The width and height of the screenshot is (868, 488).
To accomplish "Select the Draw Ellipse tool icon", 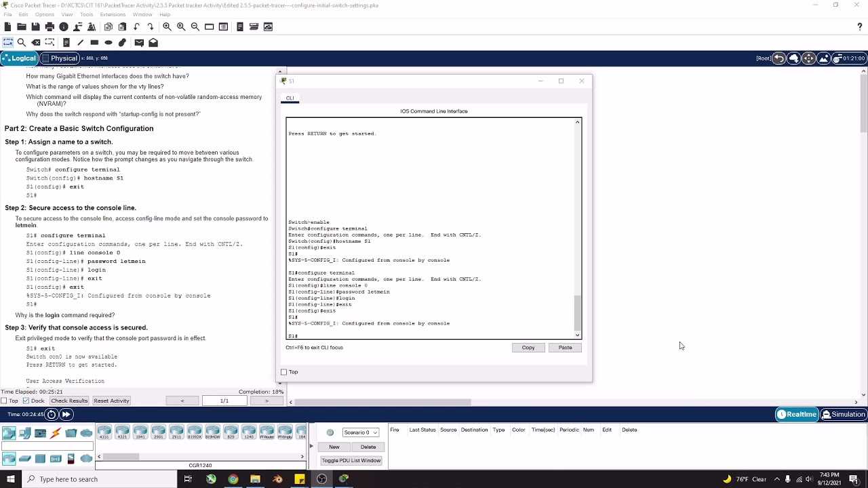I will [x=108, y=42].
